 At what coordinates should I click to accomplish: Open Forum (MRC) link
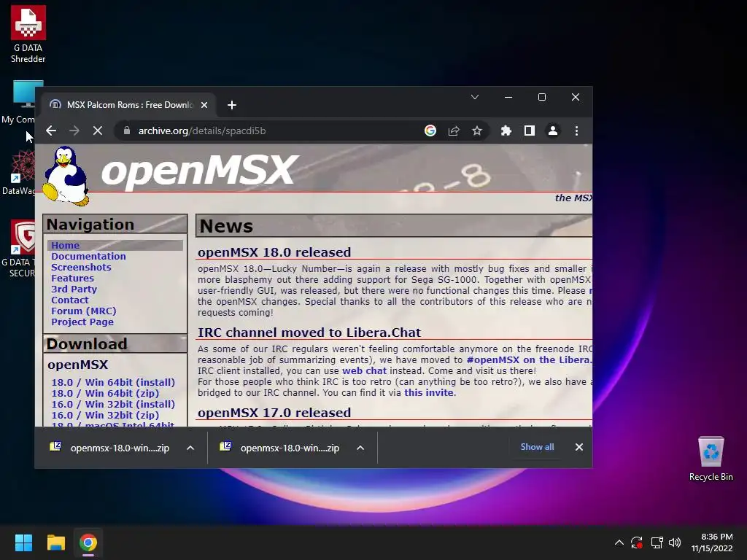[x=83, y=311]
